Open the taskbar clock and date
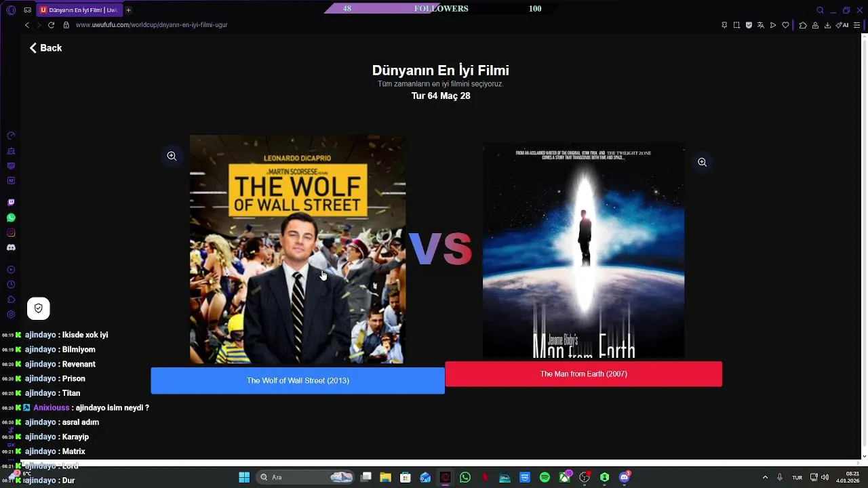The width and height of the screenshot is (868, 488). pos(848,477)
